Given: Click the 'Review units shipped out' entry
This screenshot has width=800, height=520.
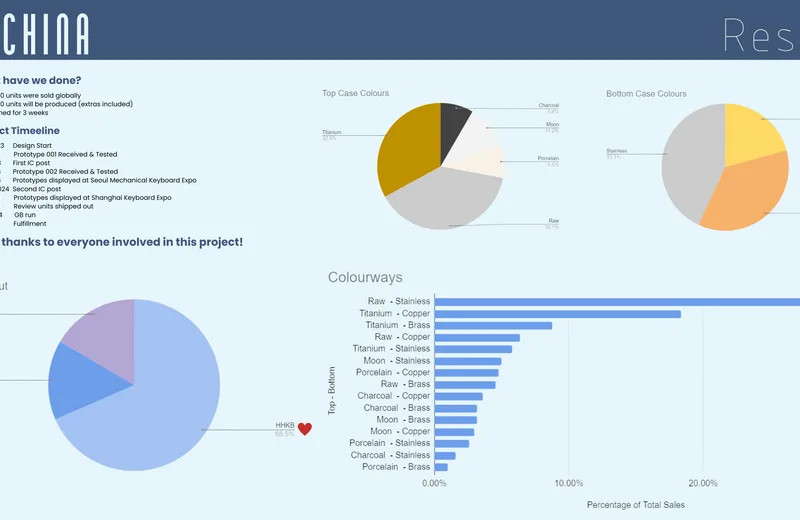Looking at the screenshot, I should [53, 206].
